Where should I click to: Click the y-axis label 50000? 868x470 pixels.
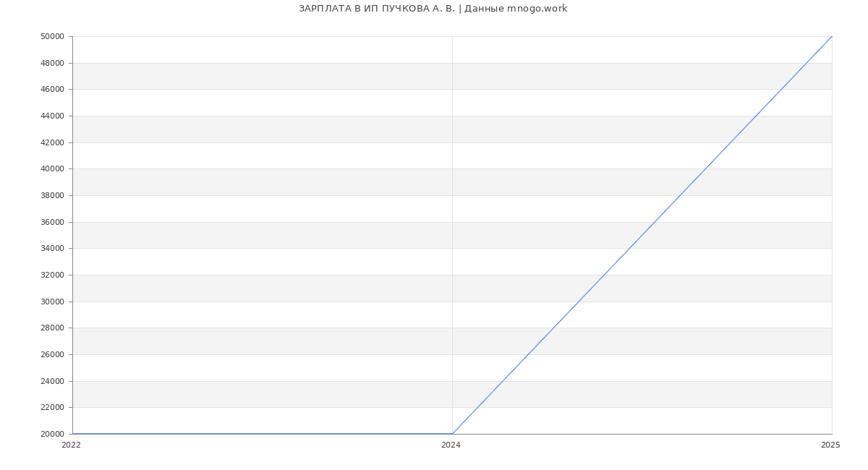pyautogui.click(x=52, y=37)
